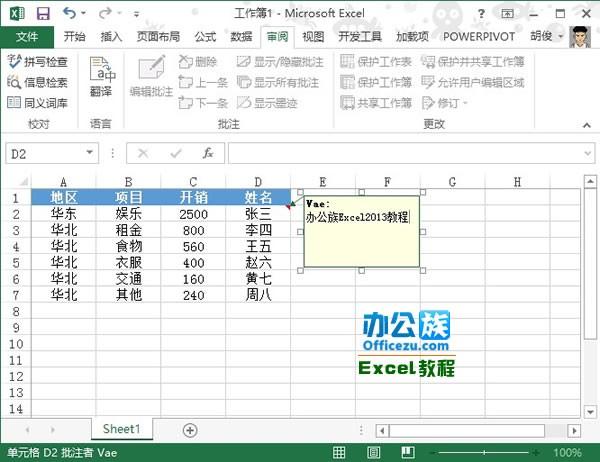The image size is (600, 462).
Task: Click the formula bar Cancel X icon
Action: (143, 153)
